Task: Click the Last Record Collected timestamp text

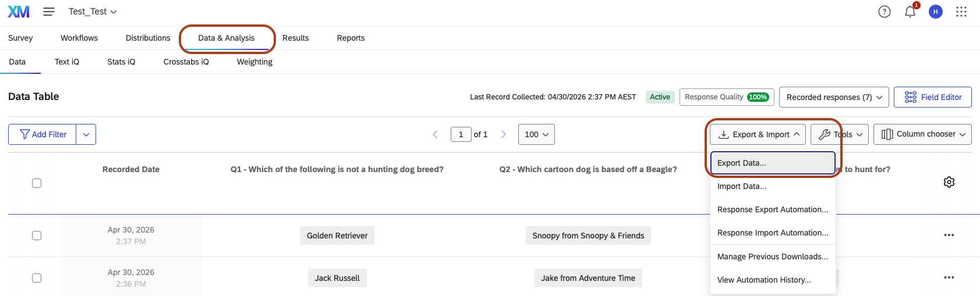Action: (553, 97)
